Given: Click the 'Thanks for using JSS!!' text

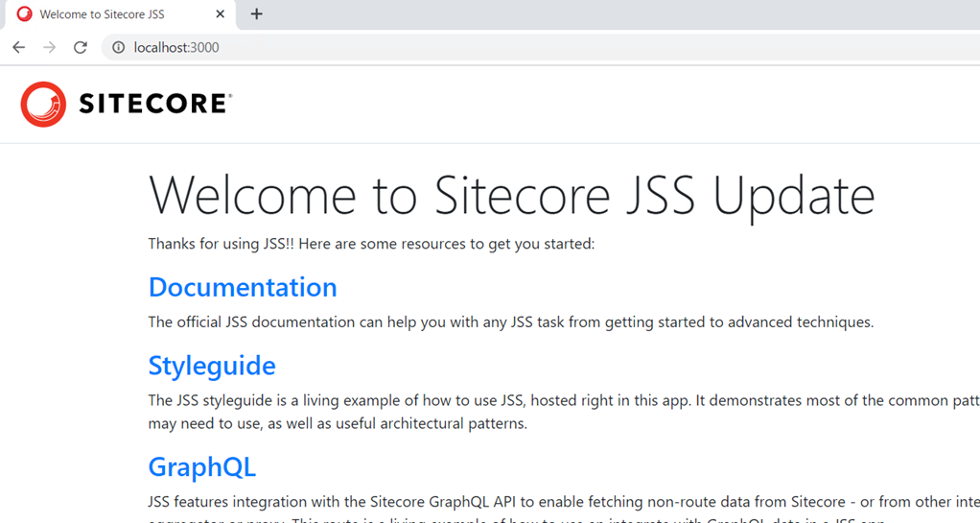Looking at the screenshot, I should tap(371, 244).
